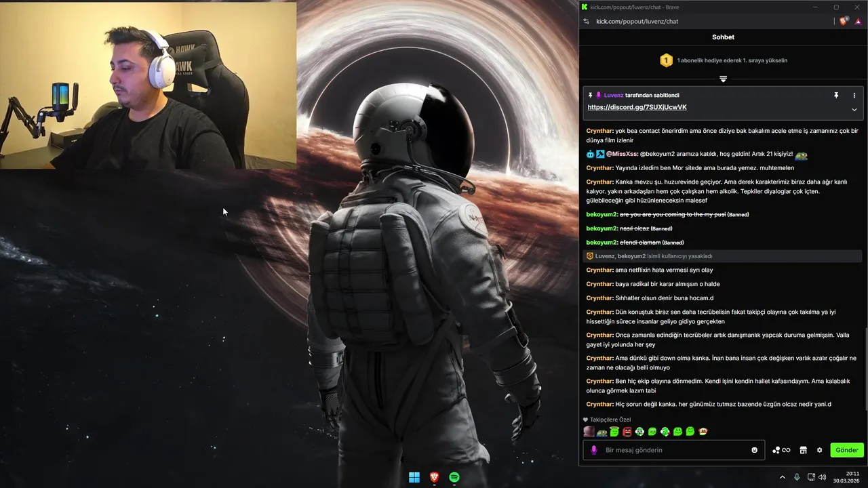This screenshot has height=488, width=868.
Task: Click bekoyum2 beside 'are you are you coming'
Action: (602, 214)
